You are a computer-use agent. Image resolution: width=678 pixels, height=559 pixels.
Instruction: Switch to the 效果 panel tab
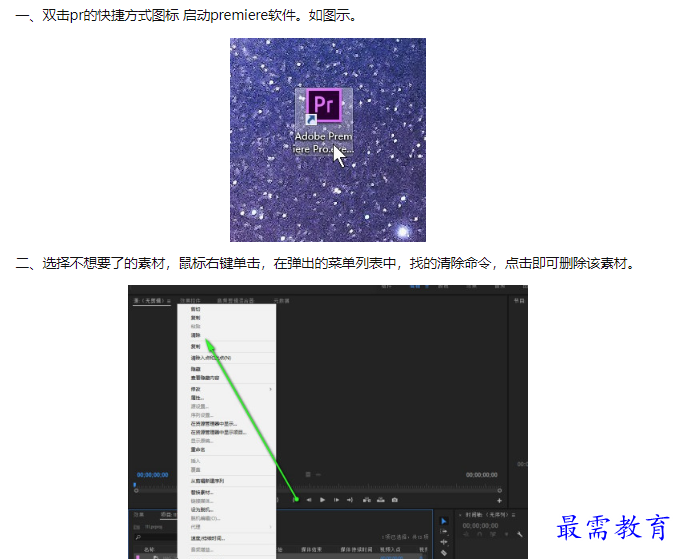139,514
